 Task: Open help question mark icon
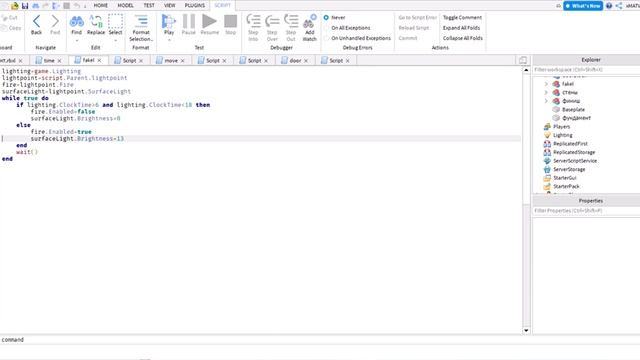609,6
